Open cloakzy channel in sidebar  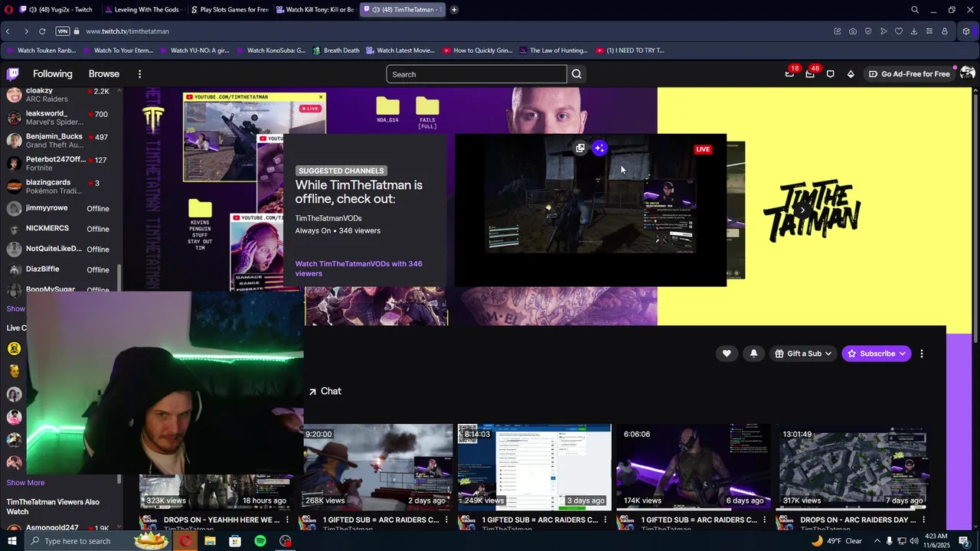pyautogui.click(x=60, y=95)
